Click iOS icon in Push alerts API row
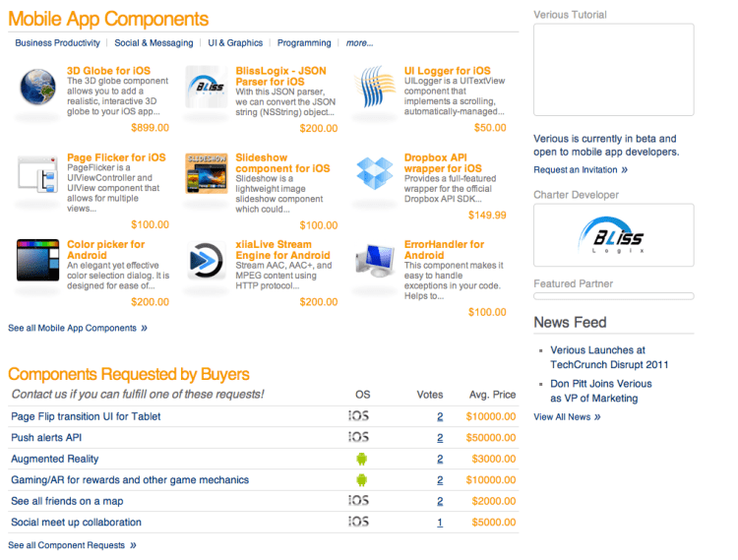 pos(358,437)
